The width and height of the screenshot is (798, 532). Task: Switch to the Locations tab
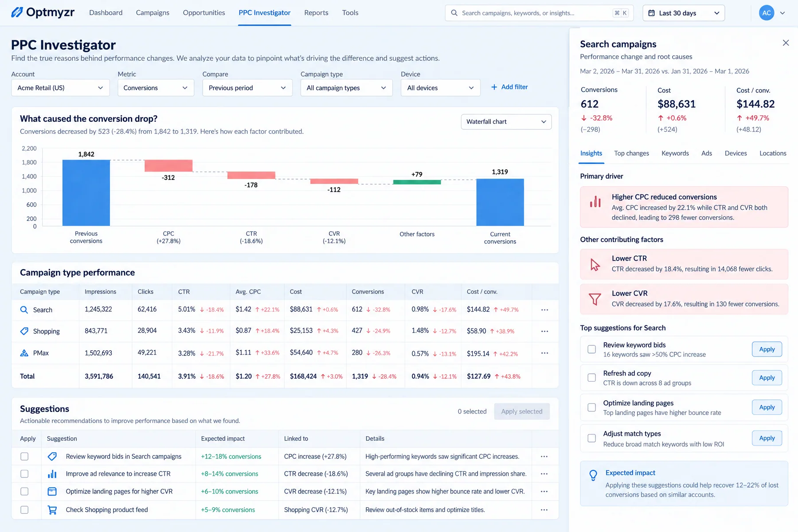(773, 153)
